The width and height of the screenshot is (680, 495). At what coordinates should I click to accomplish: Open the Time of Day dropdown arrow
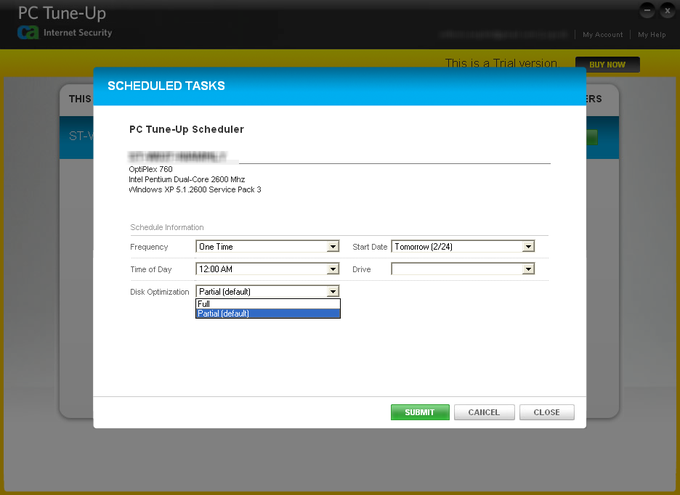tap(333, 269)
